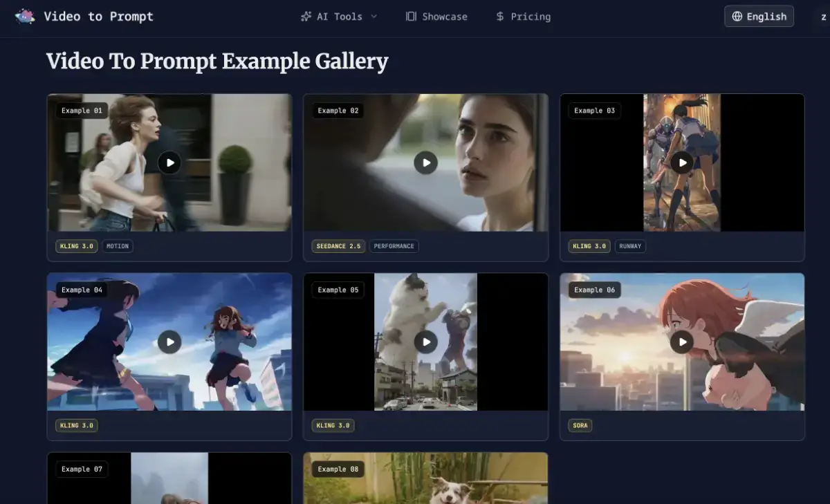Open the English language selector
This screenshot has height=504, width=830.
(x=759, y=17)
